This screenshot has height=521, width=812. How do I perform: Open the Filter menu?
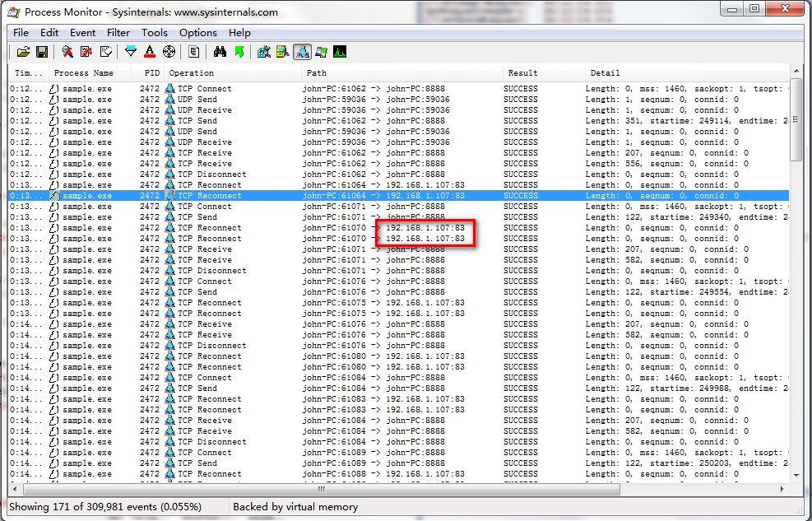(118, 33)
